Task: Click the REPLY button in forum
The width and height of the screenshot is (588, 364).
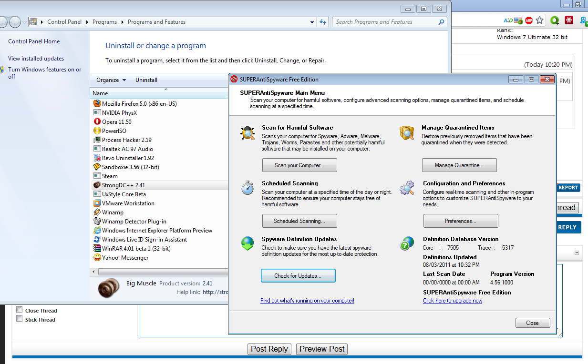Action: tap(568, 227)
